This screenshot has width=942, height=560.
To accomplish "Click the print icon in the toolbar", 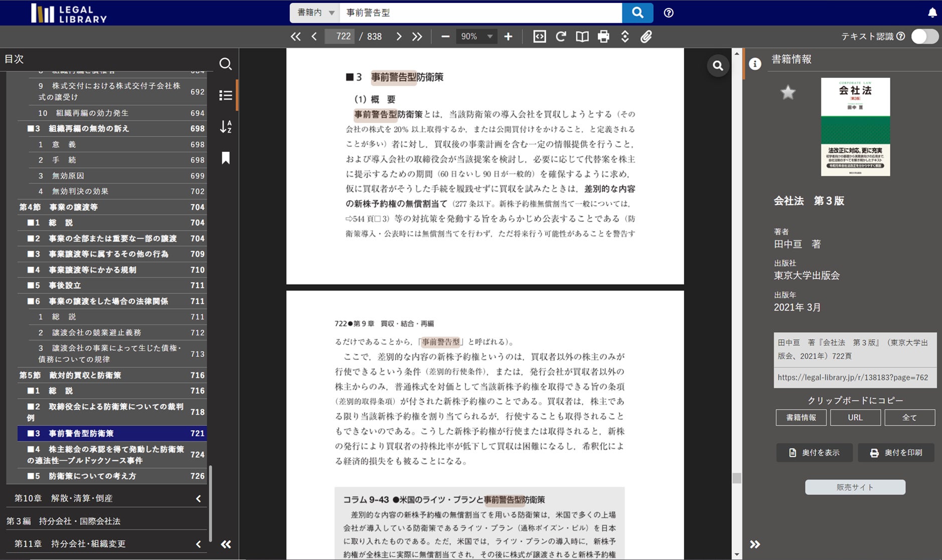I will tap(603, 36).
